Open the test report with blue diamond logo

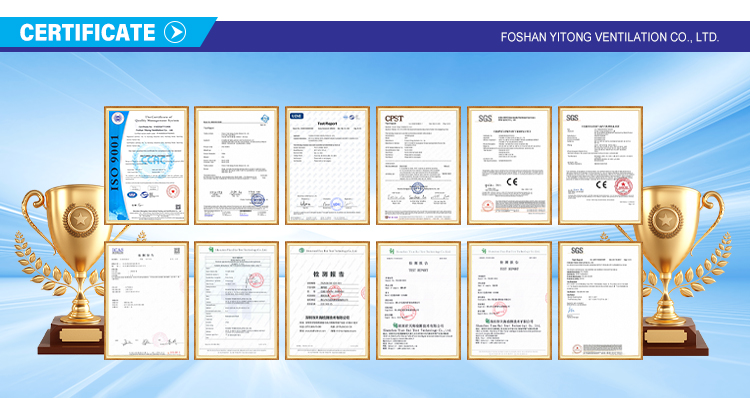(x=236, y=166)
